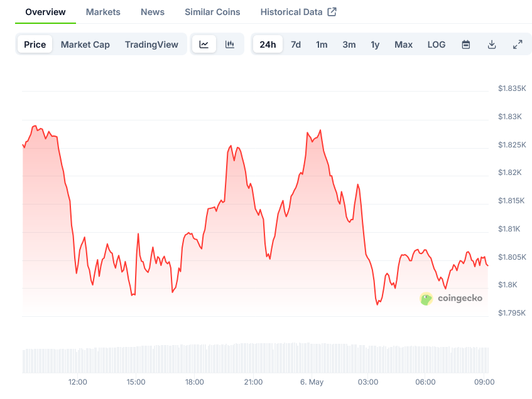532x399 pixels.
Task: Set time range to 7d
Action: click(296, 45)
